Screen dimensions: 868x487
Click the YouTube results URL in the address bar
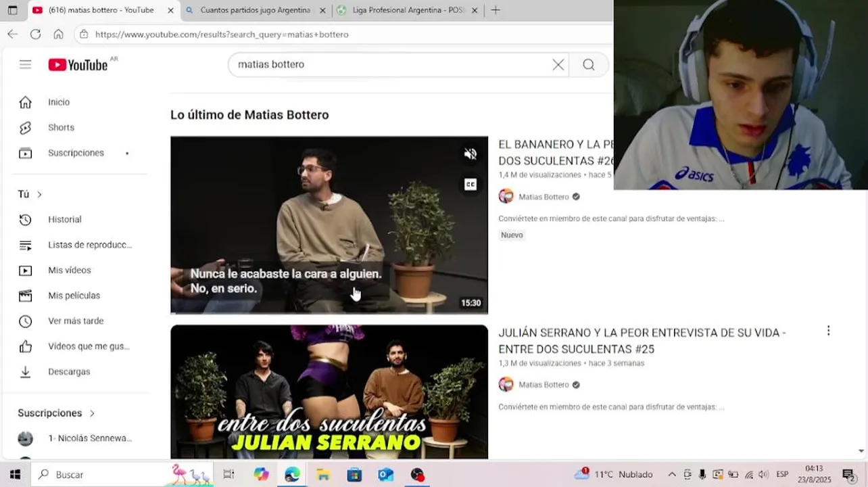222,34
